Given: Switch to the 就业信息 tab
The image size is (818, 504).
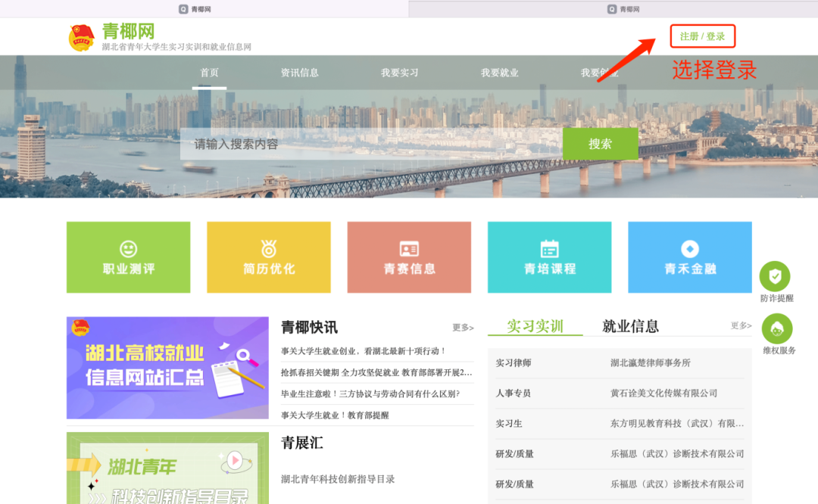Looking at the screenshot, I should point(630,326).
